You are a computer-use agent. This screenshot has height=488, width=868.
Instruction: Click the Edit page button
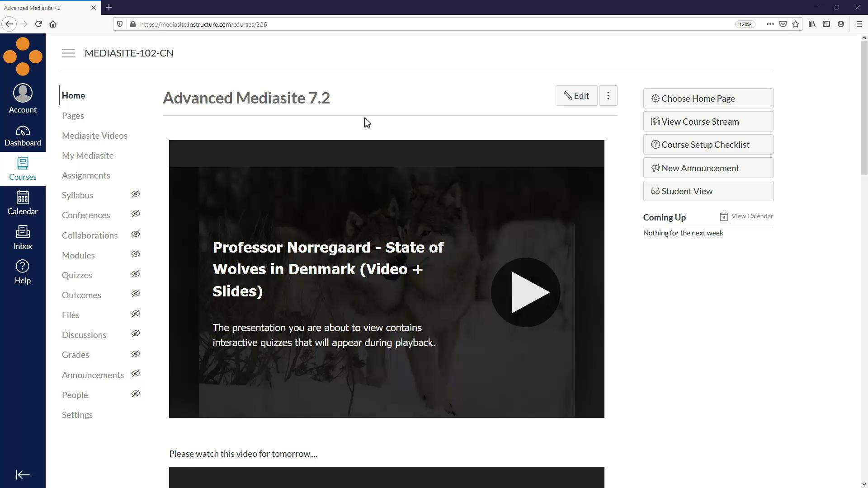click(x=576, y=96)
